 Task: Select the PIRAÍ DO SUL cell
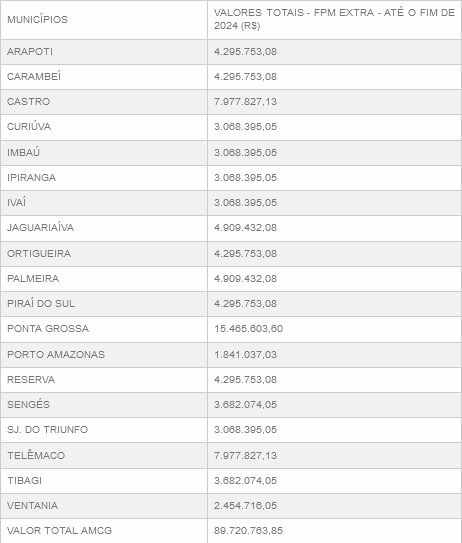pyautogui.click(x=104, y=303)
